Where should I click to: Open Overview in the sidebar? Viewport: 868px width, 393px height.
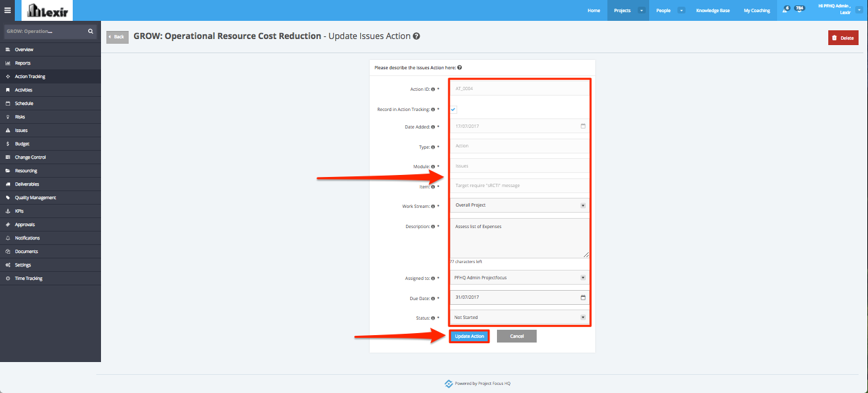click(51, 50)
